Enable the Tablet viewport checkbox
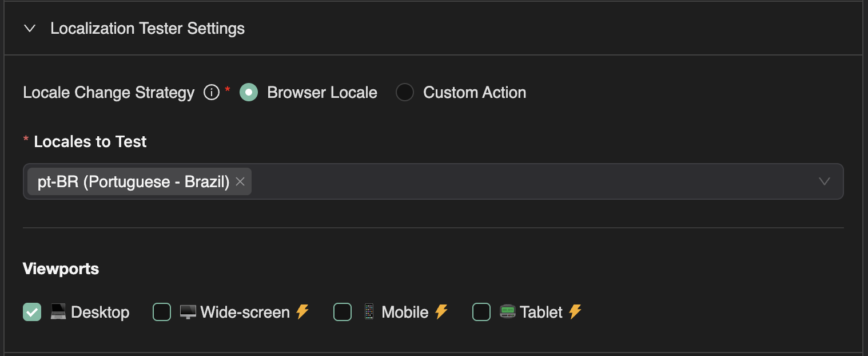868x356 pixels. tap(481, 312)
